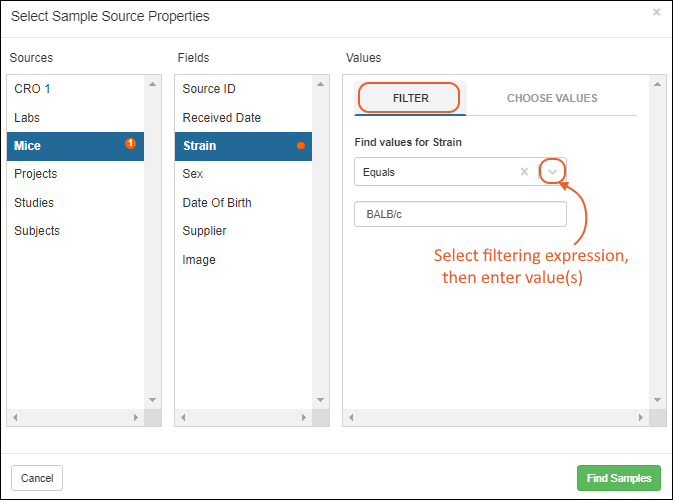Click the Sources list scroll left arrow
Image resolution: width=673 pixels, height=500 pixels.
point(15,417)
